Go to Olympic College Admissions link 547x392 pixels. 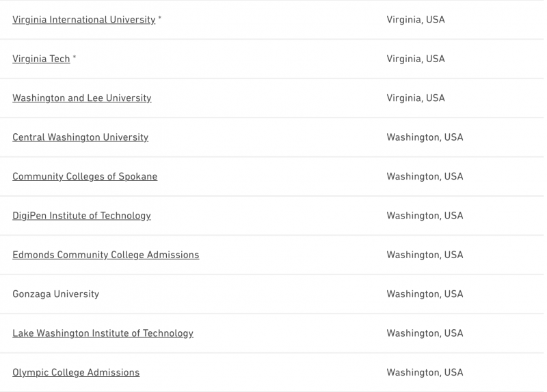tap(76, 373)
